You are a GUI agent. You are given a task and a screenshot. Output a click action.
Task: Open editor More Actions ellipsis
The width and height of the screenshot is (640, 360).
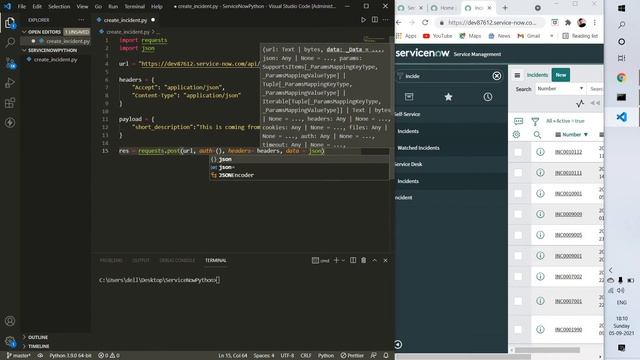[386, 20]
